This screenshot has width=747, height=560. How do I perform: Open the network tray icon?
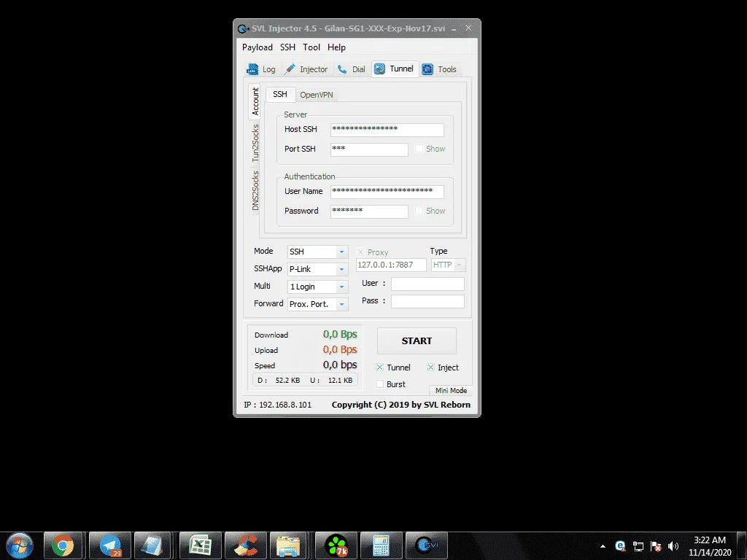click(x=638, y=546)
